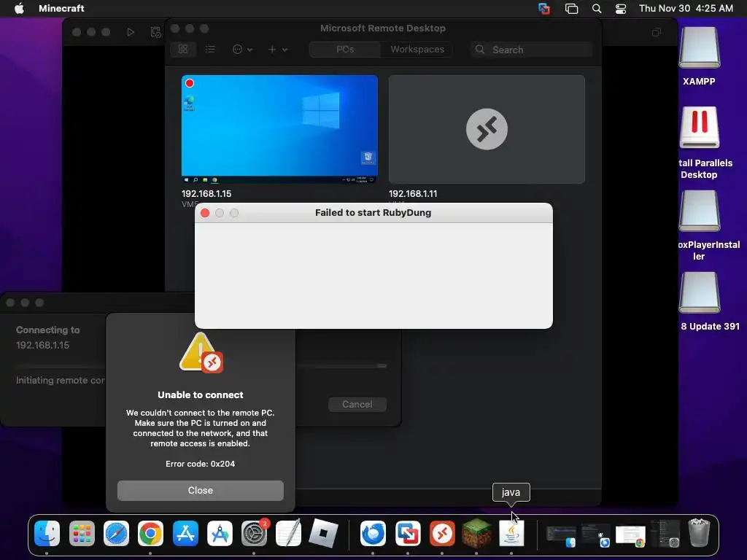Select the PCs tab
Image resolution: width=747 pixels, height=560 pixels.
tap(345, 49)
